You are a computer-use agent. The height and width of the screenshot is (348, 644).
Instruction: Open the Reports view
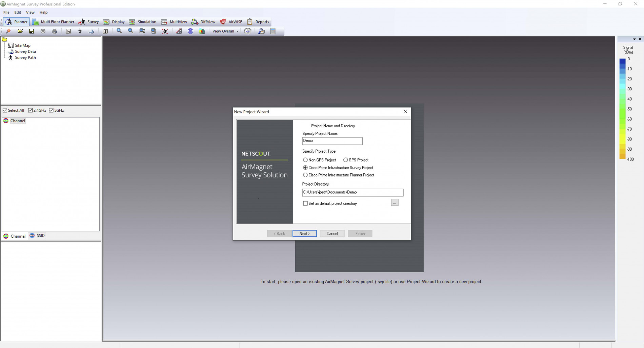tap(258, 22)
